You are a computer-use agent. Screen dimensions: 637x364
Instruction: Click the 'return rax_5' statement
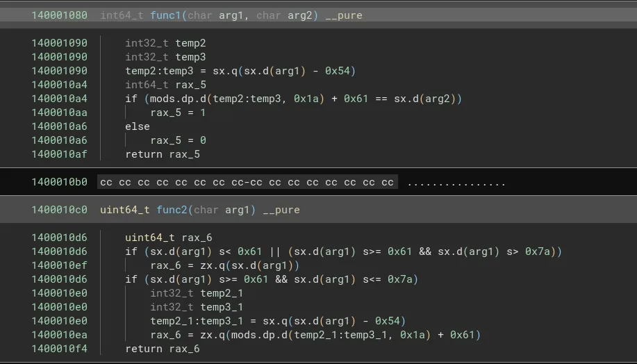tap(162, 154)
